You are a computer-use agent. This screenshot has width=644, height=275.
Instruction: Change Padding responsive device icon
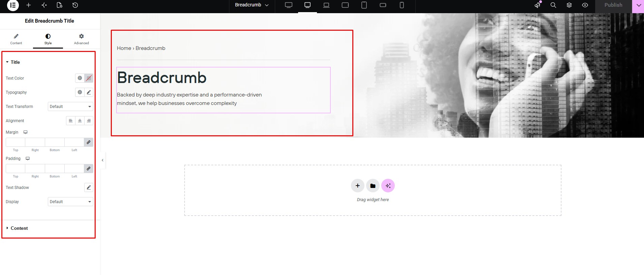pos(28,159)
